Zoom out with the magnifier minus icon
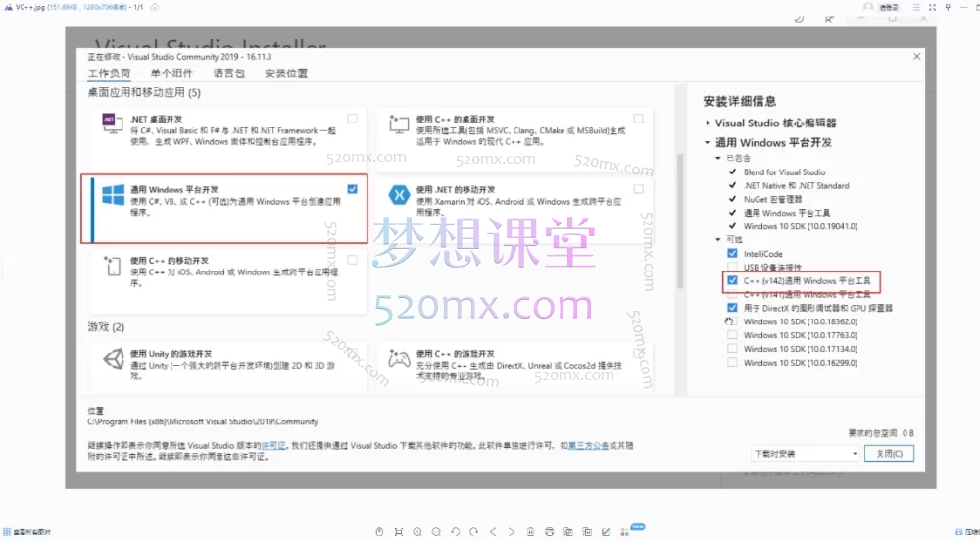980x542 pixels. pos(436,532)
